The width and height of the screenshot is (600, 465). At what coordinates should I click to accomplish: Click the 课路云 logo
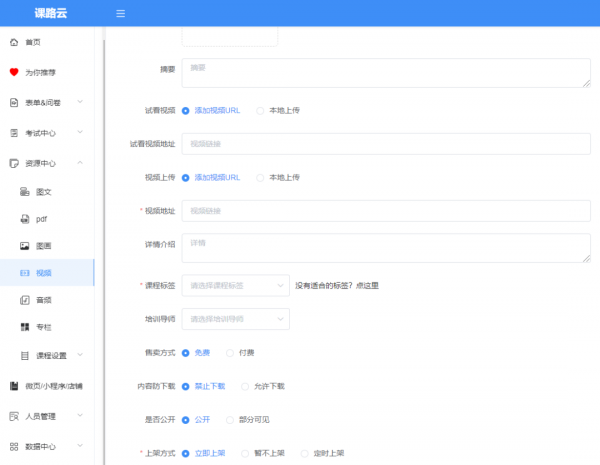[51, 13]
